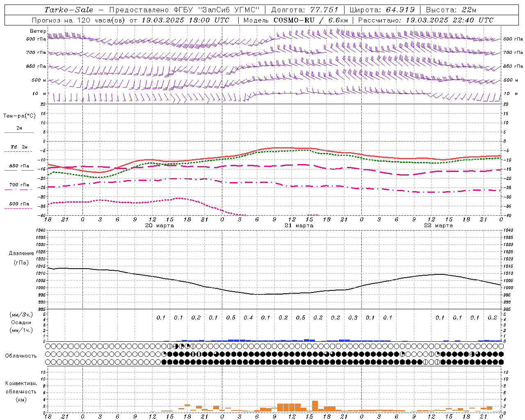The image size is (525, 420).
Task: Click the '22 марта' date label
Action: pyautogui.click(x=438, y=226)
